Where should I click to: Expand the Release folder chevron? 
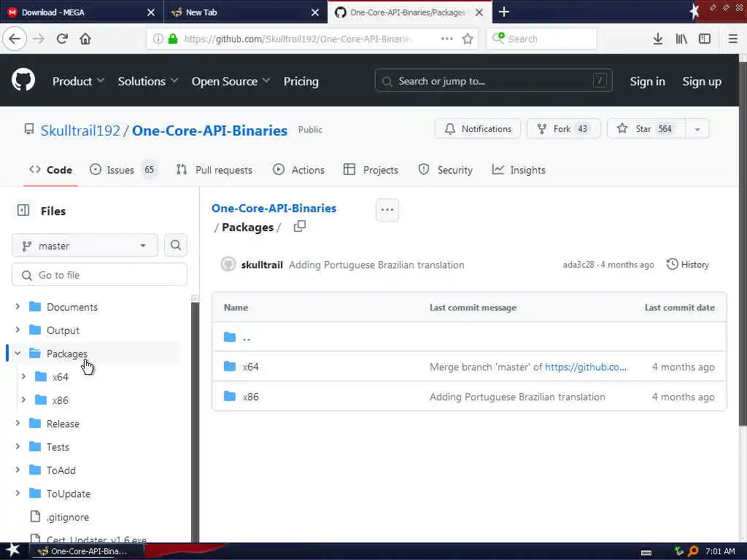click(18, 423)
